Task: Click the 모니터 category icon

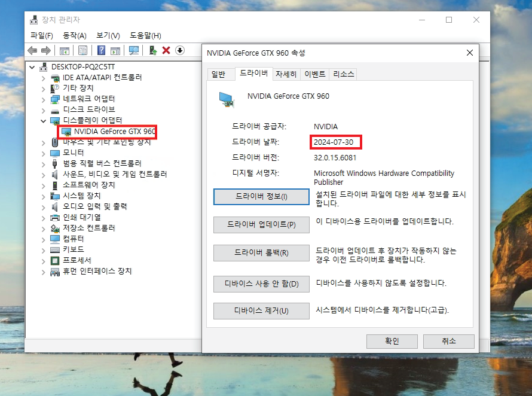Action: pyautogui.click(x=55, y=153)
